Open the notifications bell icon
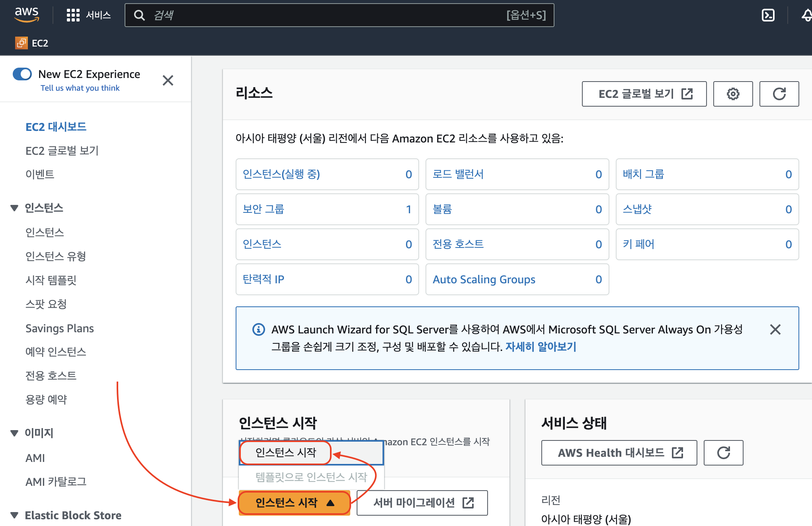Image resolution: width=812 pixels, height=526 pixels. [x=806, y=15]
